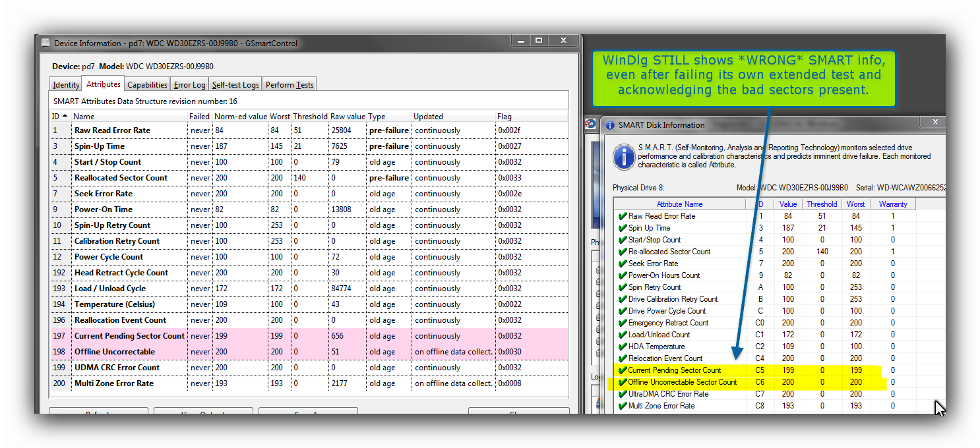980x448 pixels.
Task: Click green check icon beside Drive Power Cycle Count
Action: coord(622,311)
